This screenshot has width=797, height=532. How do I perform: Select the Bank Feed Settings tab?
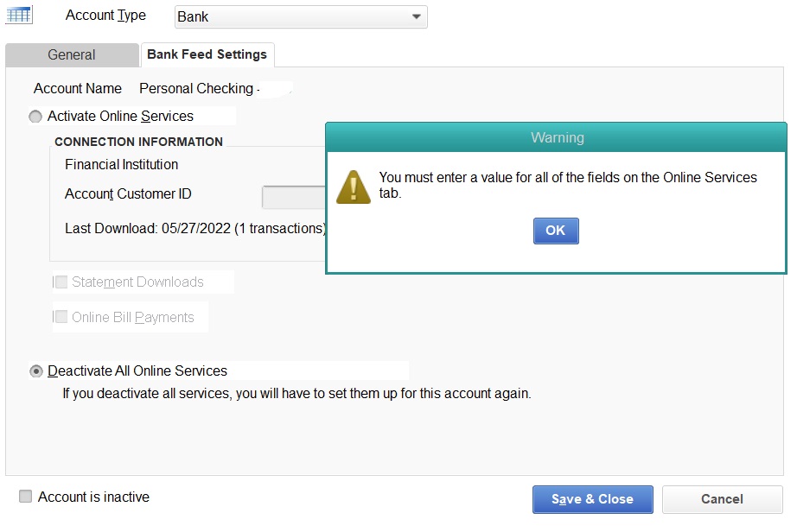(207, 54)
